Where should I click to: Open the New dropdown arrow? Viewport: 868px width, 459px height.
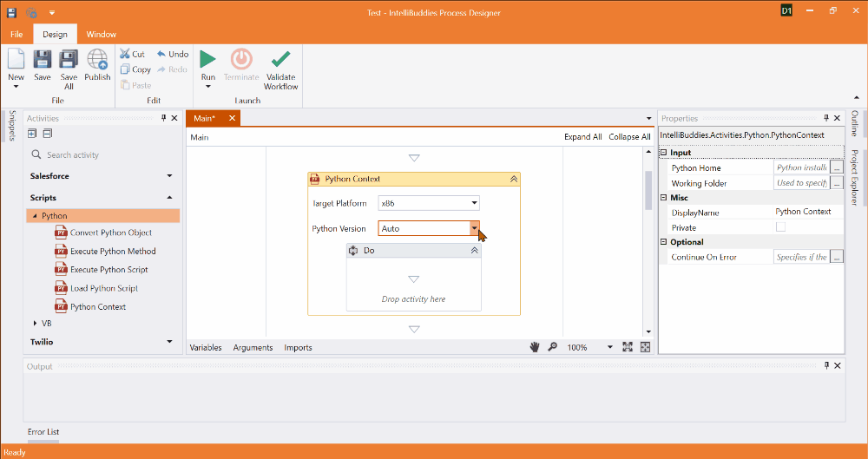16,87
